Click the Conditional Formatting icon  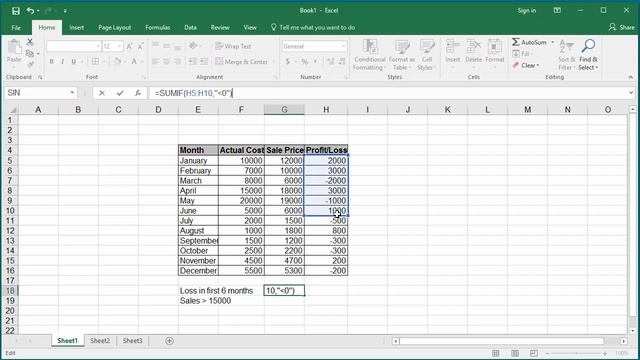(369, 47)
